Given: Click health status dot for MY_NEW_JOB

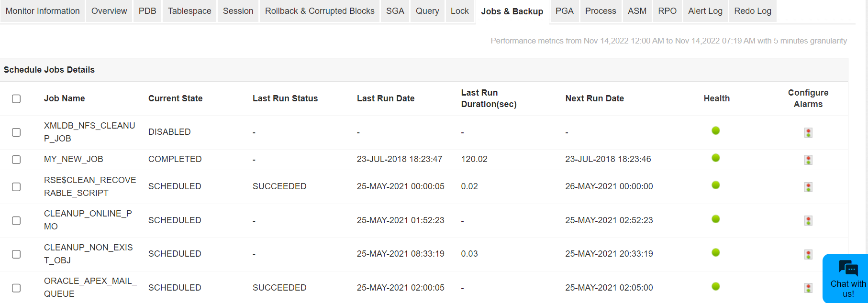Looking at the screenshot, I should pyautogui.click(x=716, y=158).
